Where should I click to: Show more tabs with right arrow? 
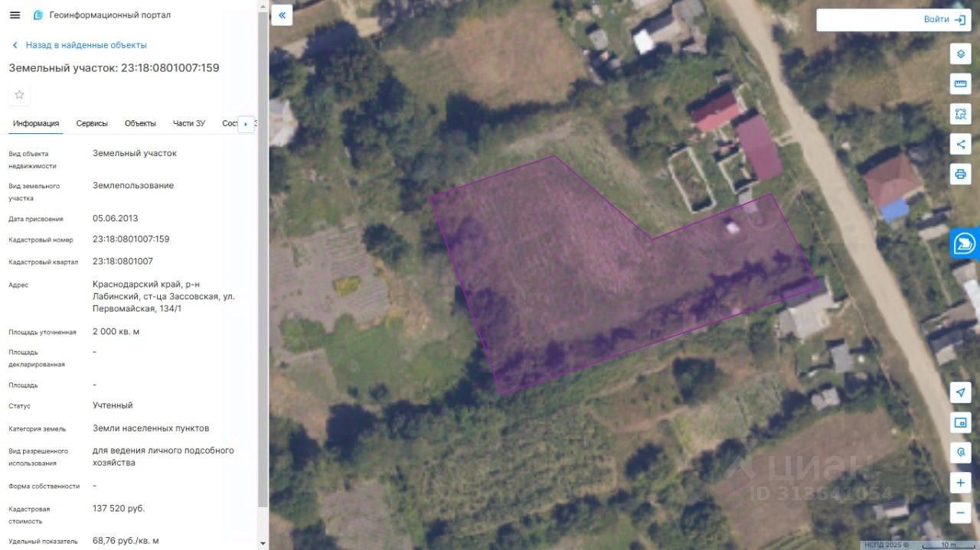(246, 124)
